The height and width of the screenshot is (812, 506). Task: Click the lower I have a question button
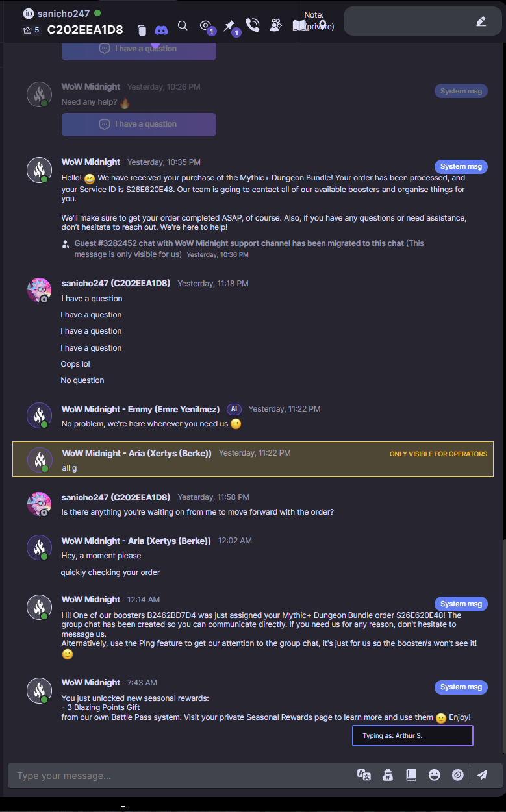[139, 124]
